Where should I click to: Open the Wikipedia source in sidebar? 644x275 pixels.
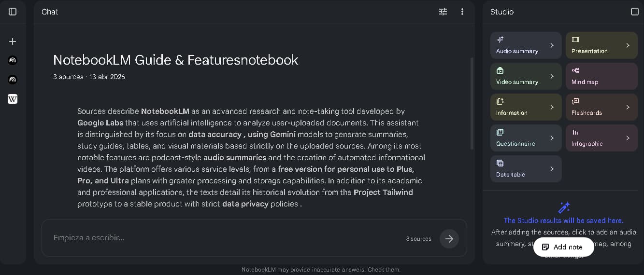pos(13,99)
